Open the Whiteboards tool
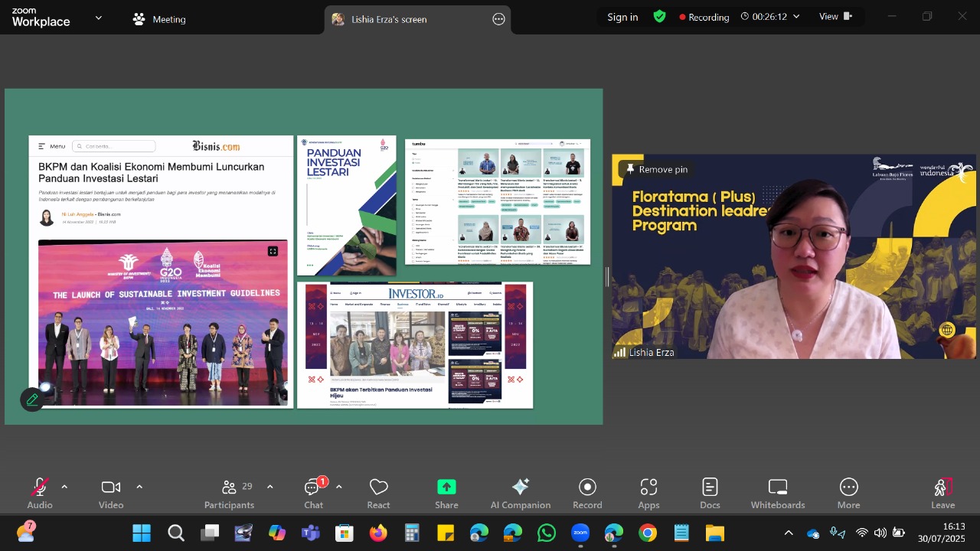Viewport: 980px width, 551px height. point(777,494)
